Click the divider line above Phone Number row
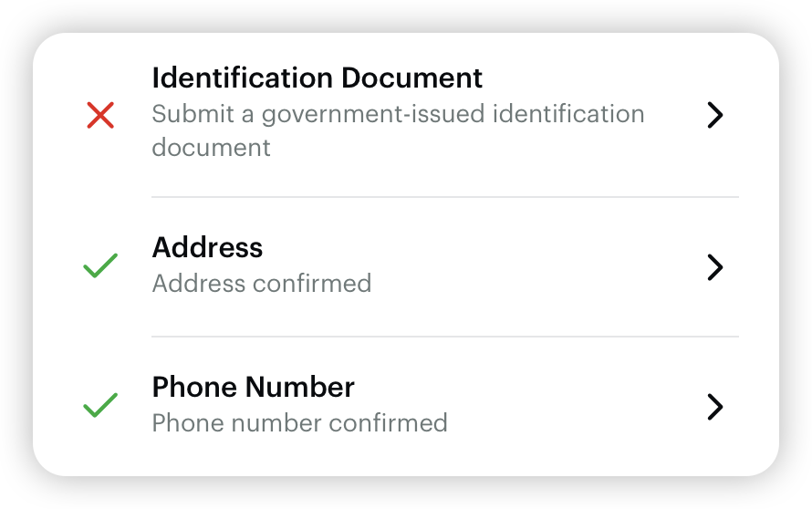 (444, 337)
